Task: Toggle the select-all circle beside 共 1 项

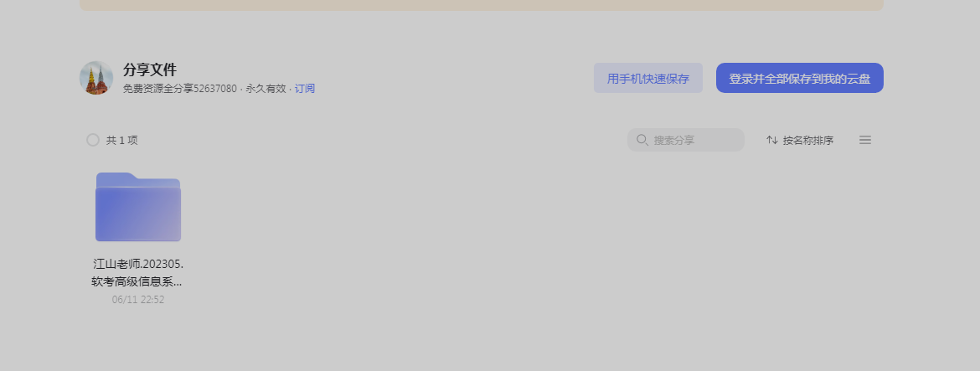Action: tap(93, 140)
